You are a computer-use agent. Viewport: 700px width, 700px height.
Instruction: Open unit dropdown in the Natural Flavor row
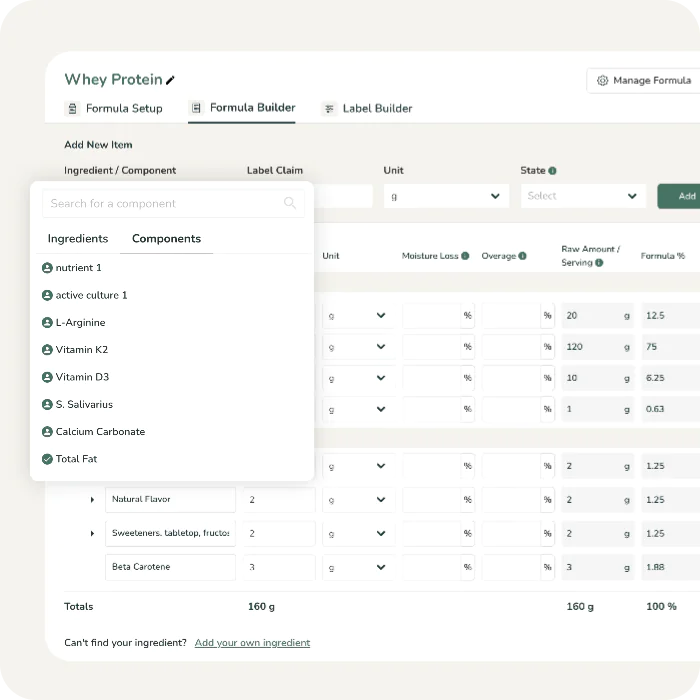pos(358,500)
